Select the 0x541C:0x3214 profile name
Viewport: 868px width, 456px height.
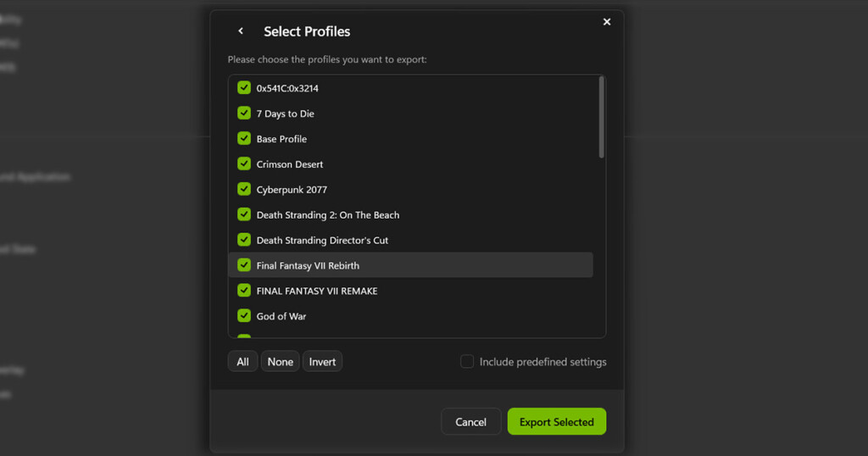tap(287, 88)
